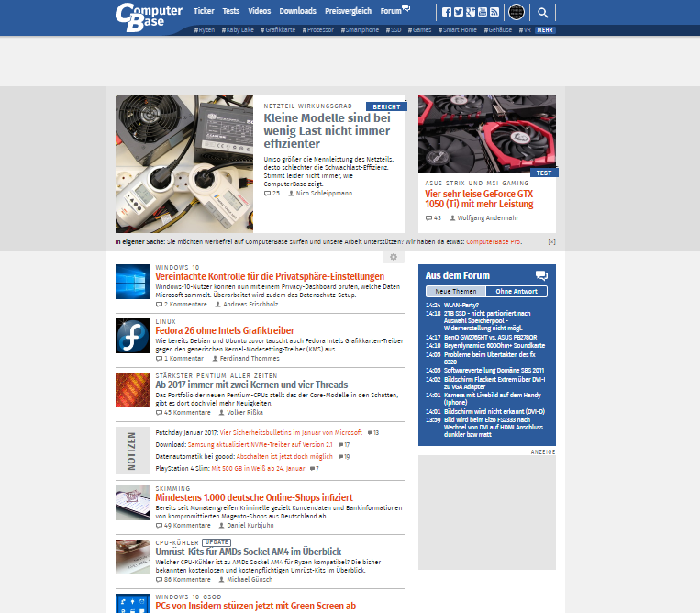Open 'Abschalten ist jetzt doch möglich' note

pyautogui.click(x=284, y=457)
